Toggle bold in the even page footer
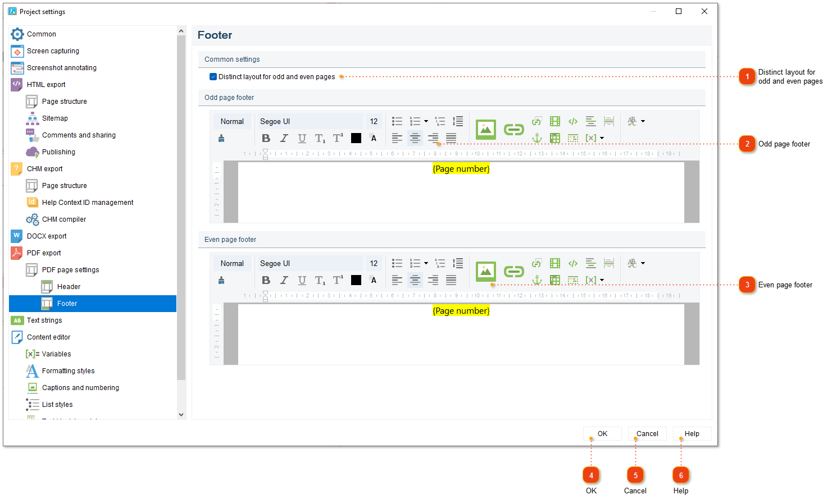832x504 pixels. (x=266, y=280)
